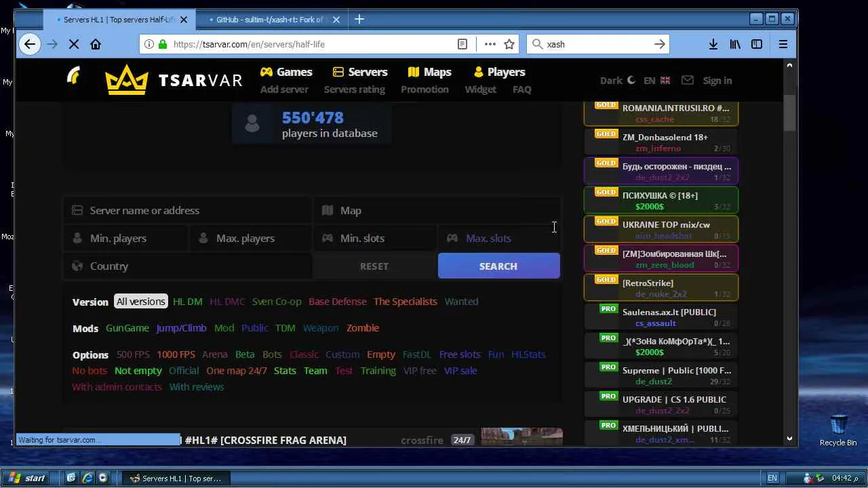Viewport: 868px width, 488px height.
Task: Open the UPGRADE | CS 1.6 PUBLIC server
Action: coord(661,405)
